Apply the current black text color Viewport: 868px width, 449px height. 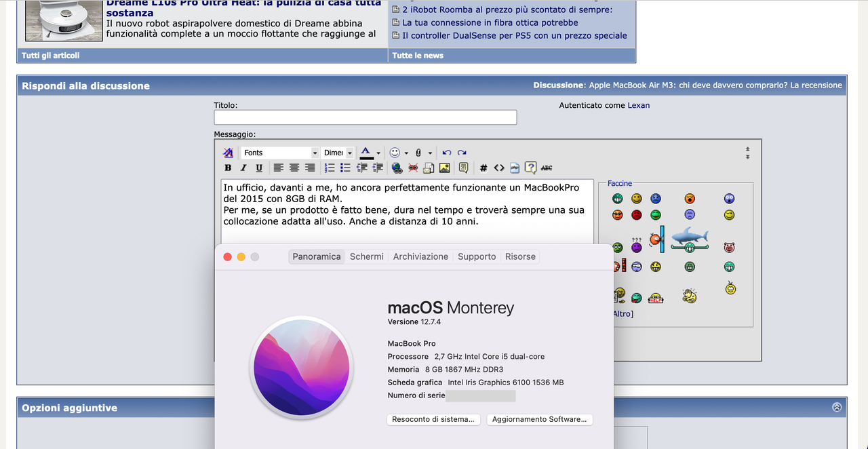click(366, 153)
